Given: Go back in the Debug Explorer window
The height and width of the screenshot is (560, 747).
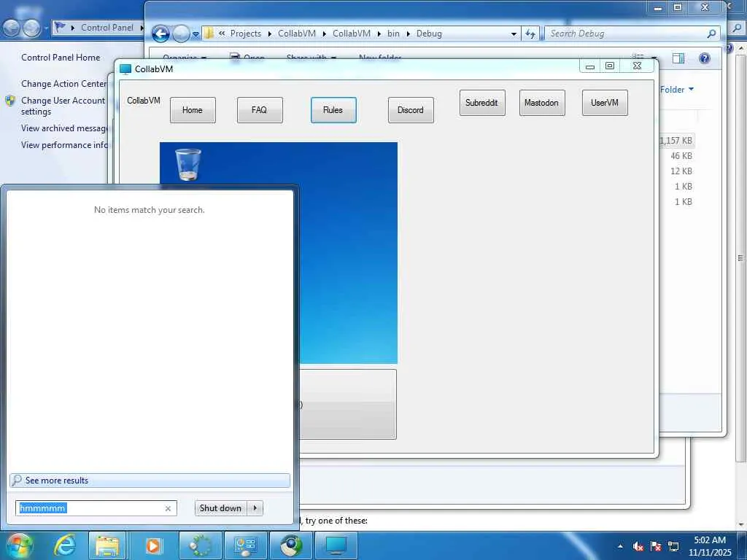Looking at the screenshot, I should click(x=160, y=34).
